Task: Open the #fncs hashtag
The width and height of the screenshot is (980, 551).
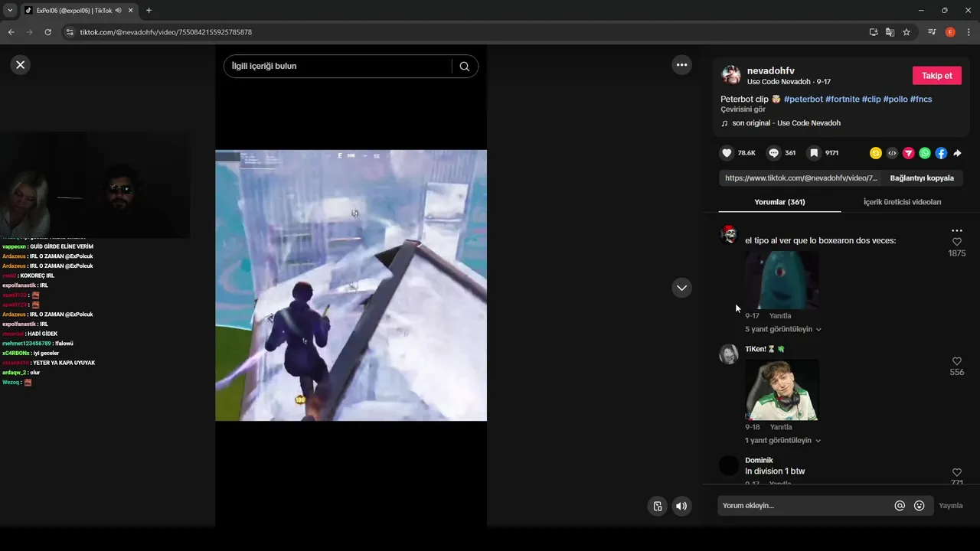Action: click(921, 99)
